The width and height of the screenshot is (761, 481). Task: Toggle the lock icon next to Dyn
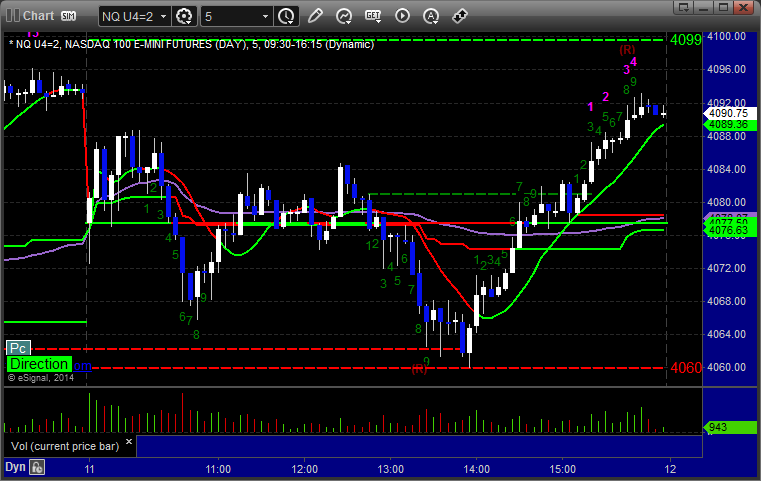point(37,467)
